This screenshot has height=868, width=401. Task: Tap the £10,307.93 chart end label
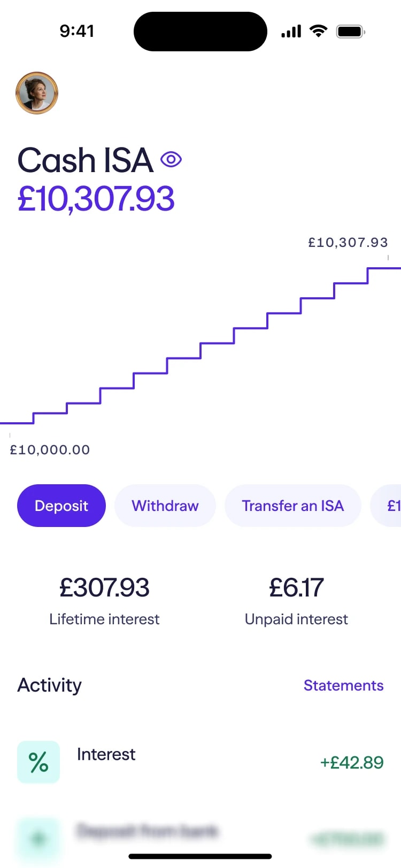tap(348, 243)
